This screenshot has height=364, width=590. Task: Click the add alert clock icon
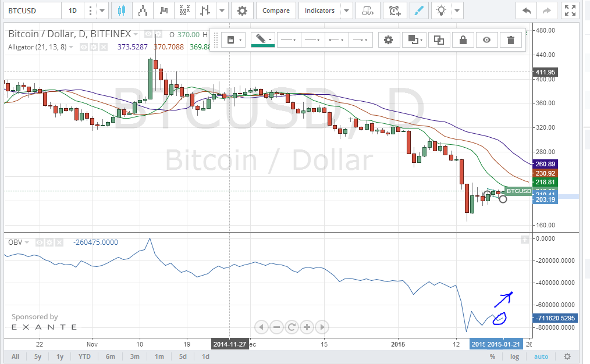[395, 10]
